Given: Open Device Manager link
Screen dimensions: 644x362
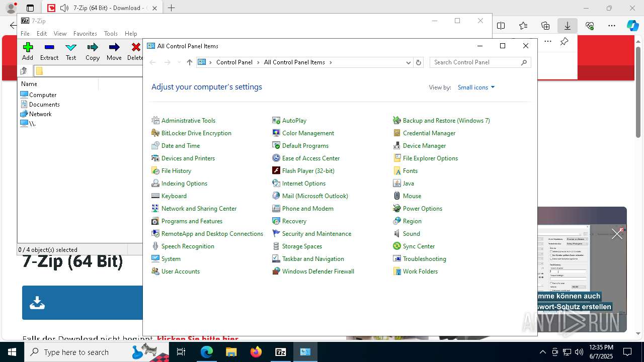Looking at the screenshot, I should [424, 146].
